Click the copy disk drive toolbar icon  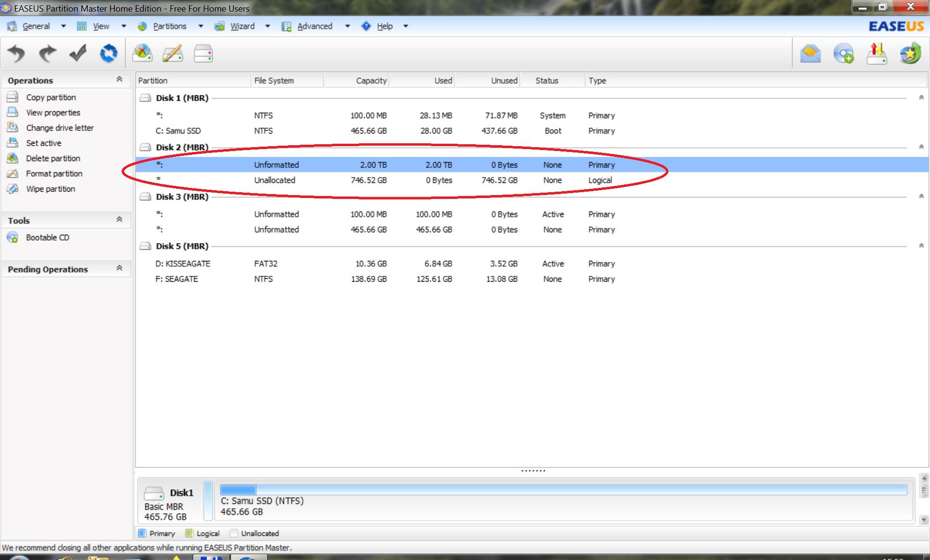(203, 53)
